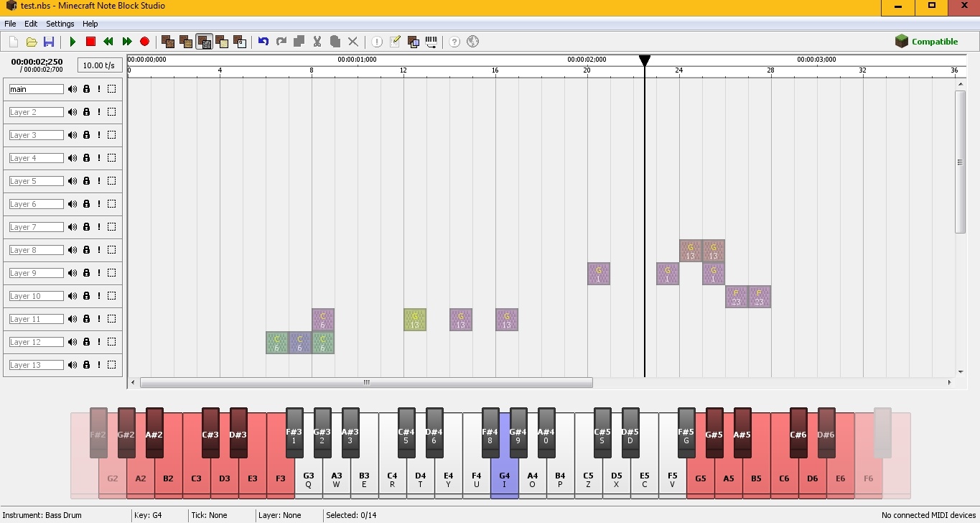
Task: Open the File menu
Action: coord(10,24)
